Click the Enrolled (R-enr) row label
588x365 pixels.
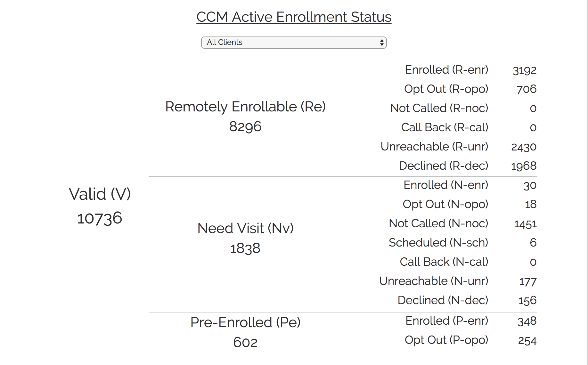(x=446, y=70)
